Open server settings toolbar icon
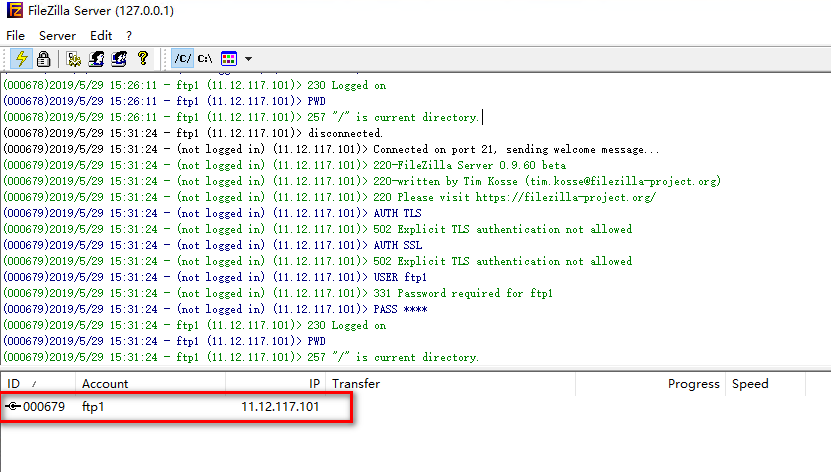831x472 pixels. (74, 58)
